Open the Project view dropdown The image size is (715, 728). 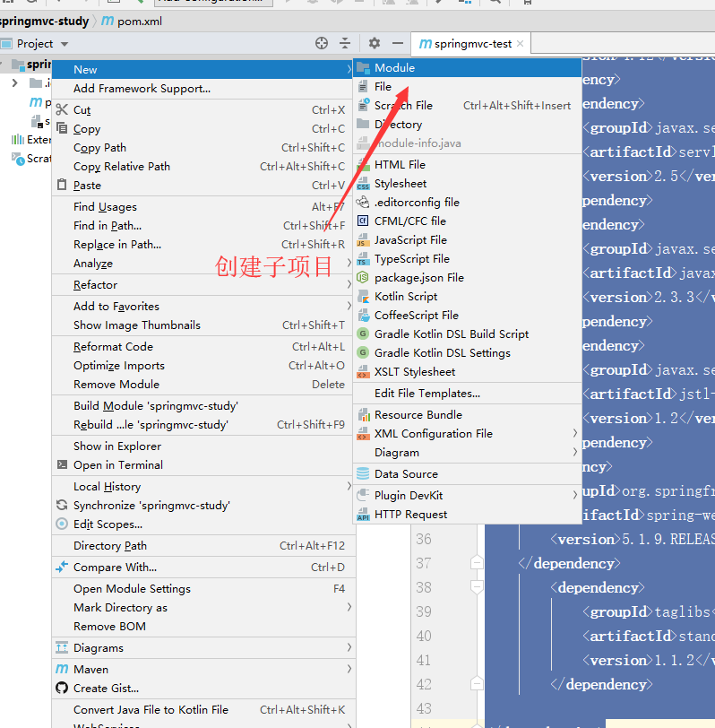(65, 44)
